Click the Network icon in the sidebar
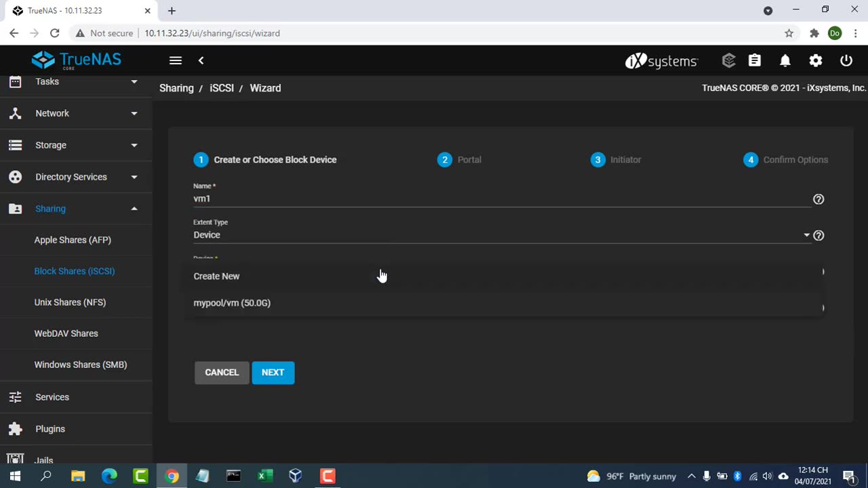The height and width of the screenshot is (488, 868). click(15, 113)
